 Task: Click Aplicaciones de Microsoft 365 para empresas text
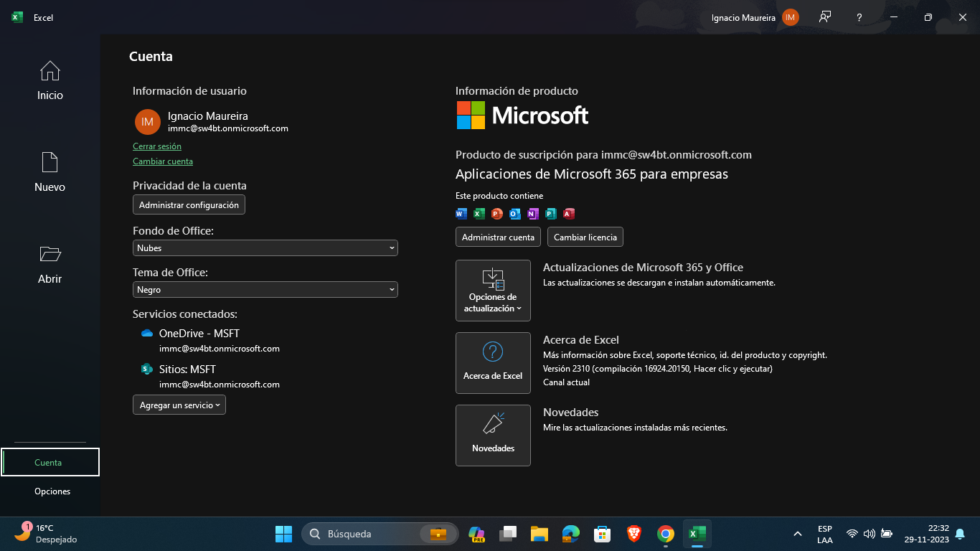[x=592, y=174]
